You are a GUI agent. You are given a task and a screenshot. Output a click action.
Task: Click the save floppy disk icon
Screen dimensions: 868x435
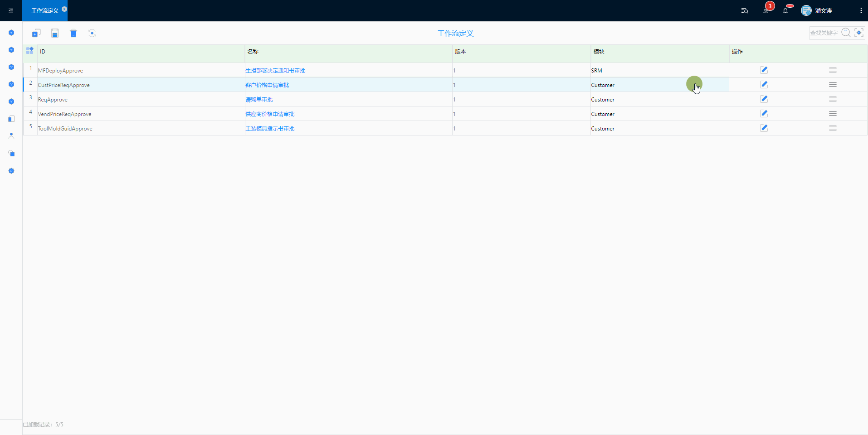55,33
